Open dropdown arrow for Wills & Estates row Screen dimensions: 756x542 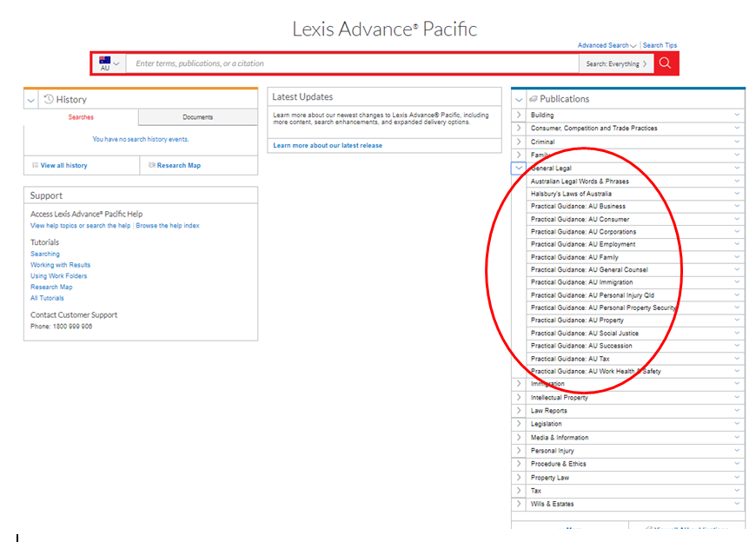(x=737, y=504)
